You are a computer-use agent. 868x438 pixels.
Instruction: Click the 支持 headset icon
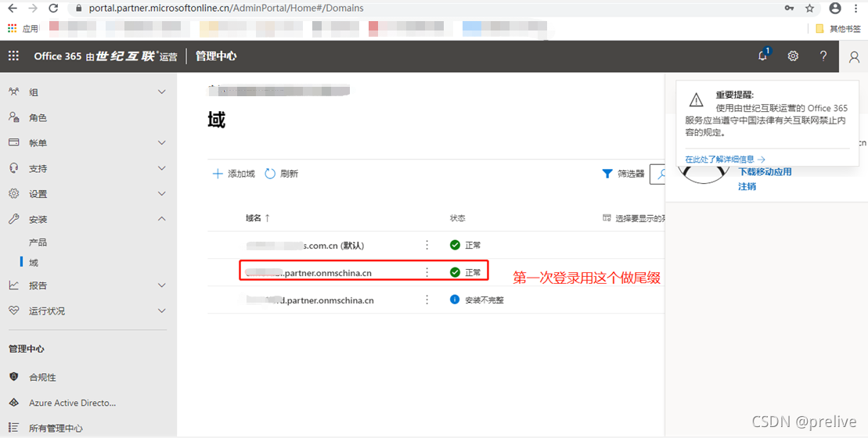tap(14, 167)
